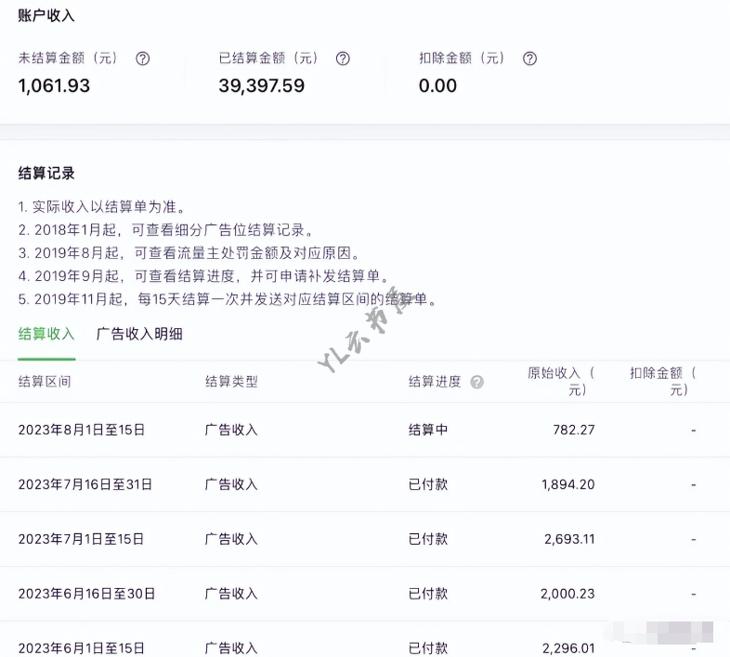Click 已付款 status for 7月16日至31日
This screenshot has width=730, height=657.
click(x=428, y=485)
